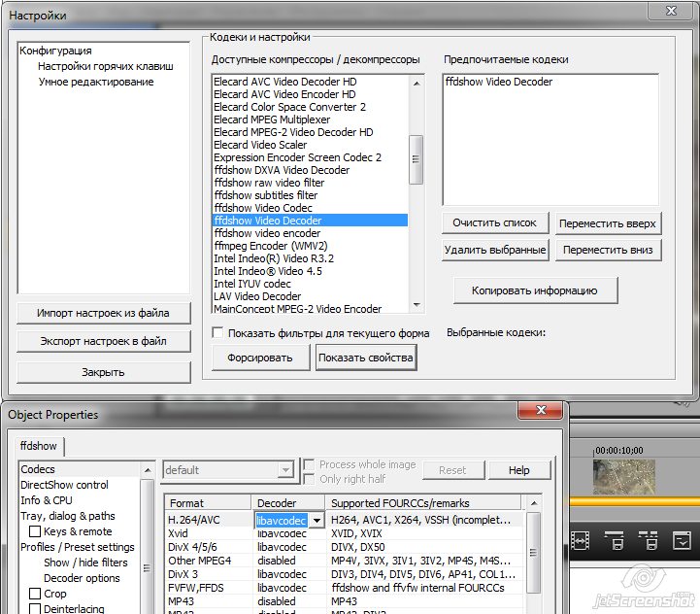Click Удалить выбранные button
The height and width of the screenshot is (614, 700).
[x=495, y=250]
